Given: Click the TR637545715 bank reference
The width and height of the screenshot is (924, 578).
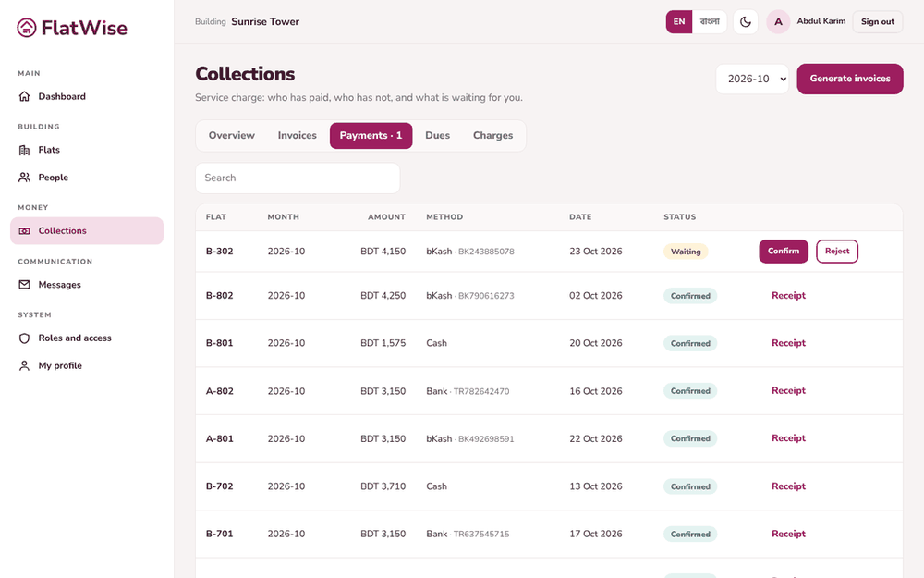Looking at the screenshot, I should (x=481, y=535).
